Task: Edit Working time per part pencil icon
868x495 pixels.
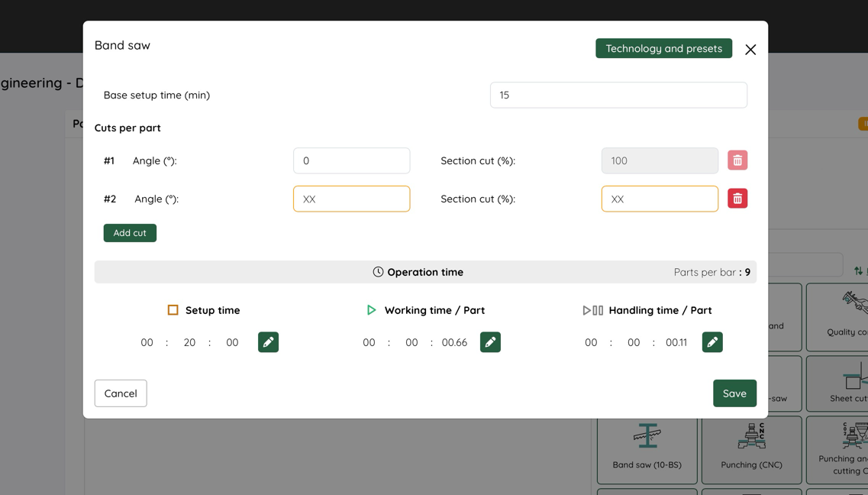Action: click(490, 342)
